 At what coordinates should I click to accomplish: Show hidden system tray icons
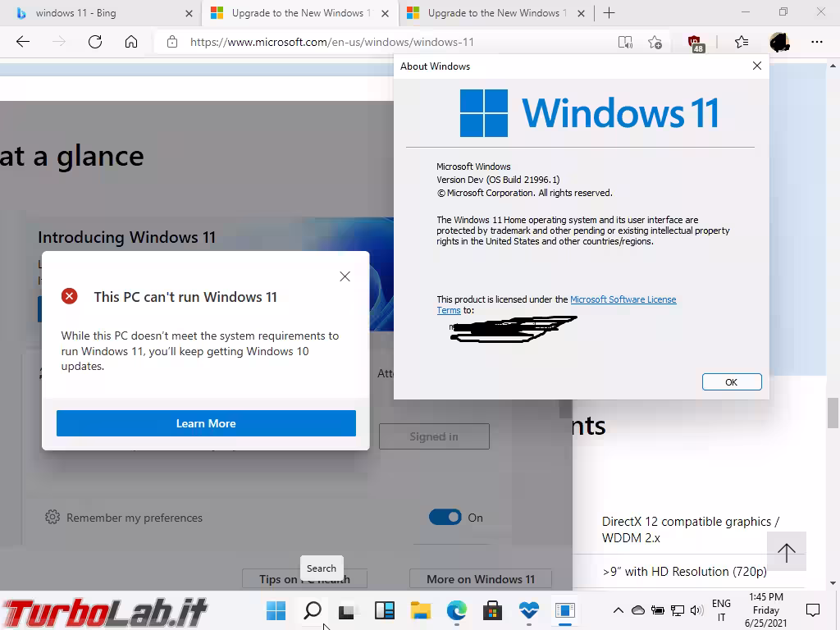pos(619,610)
